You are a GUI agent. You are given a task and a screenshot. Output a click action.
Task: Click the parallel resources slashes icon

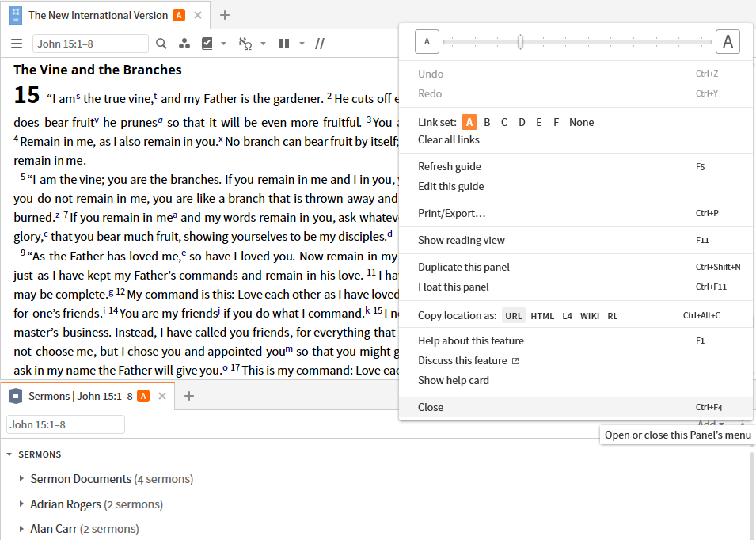click(320, 44)
